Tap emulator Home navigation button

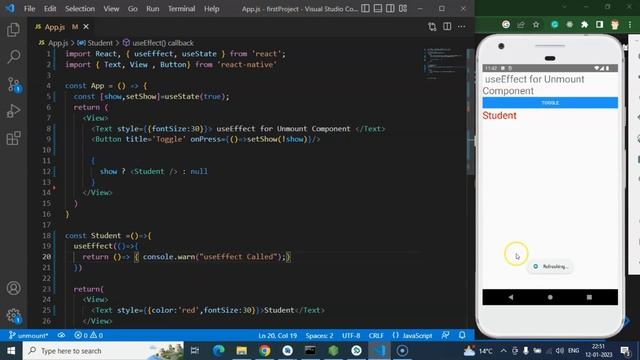click(550, 297)
